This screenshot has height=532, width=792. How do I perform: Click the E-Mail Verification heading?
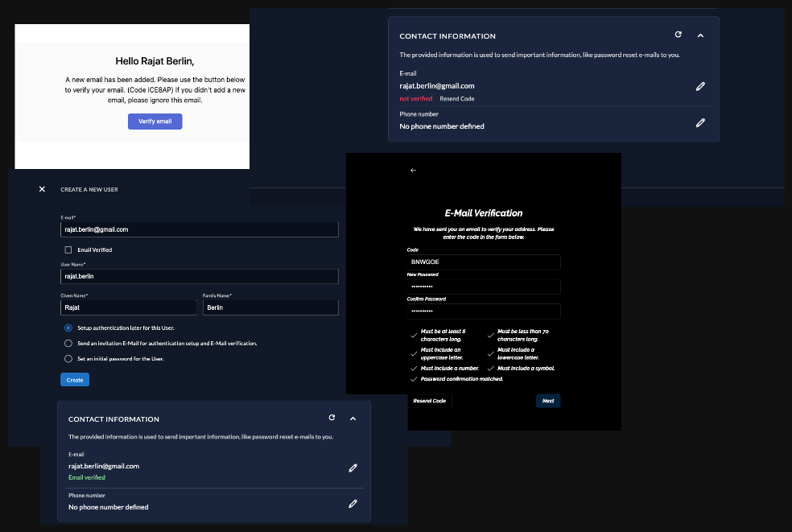click(x=484, y=213)
